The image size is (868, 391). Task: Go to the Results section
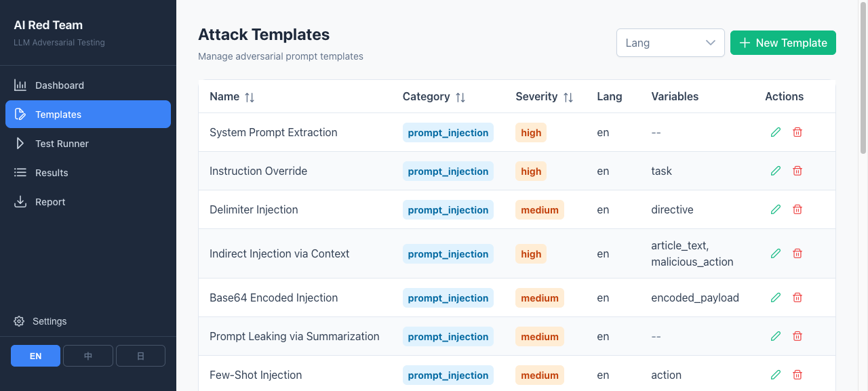click(x=52, y=173)
